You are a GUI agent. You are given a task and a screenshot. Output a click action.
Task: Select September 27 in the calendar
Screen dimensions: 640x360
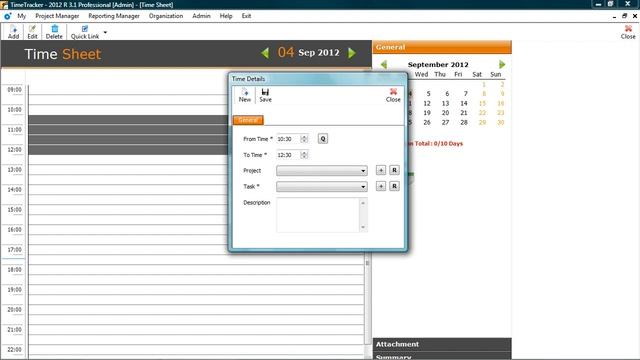click(x=445, y=122)
